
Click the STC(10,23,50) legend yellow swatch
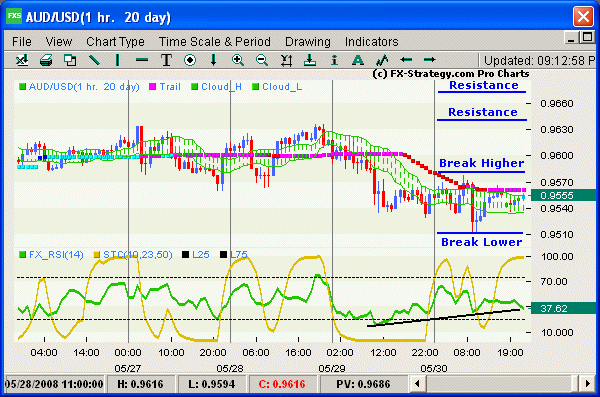97,255
